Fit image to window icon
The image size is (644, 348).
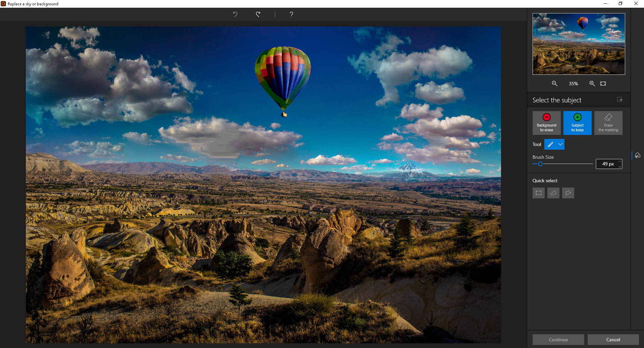click(x=603, y=84)
